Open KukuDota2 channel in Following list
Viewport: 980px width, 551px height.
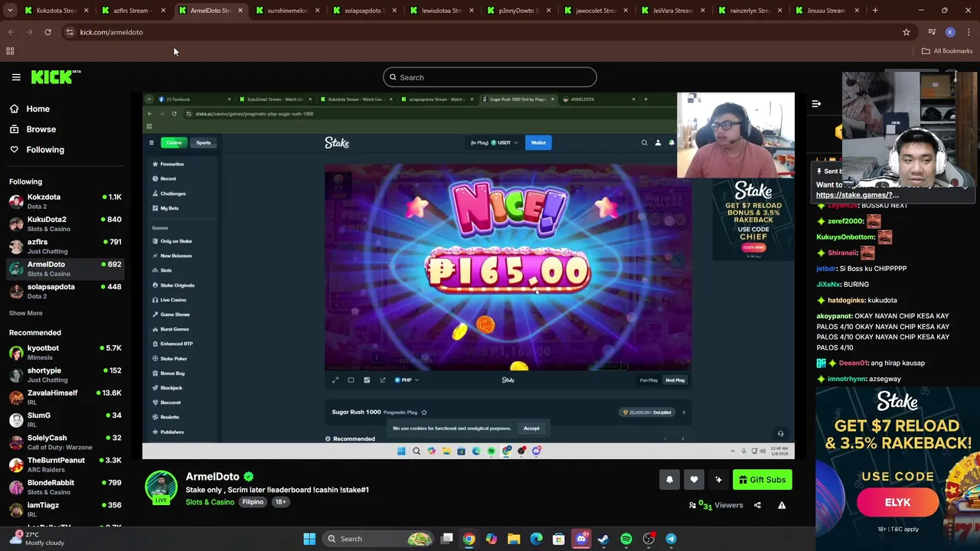point(65,223)
